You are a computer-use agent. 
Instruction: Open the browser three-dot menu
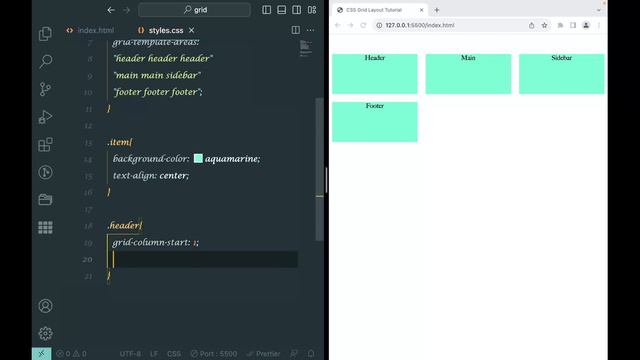[x=599, y=25]
